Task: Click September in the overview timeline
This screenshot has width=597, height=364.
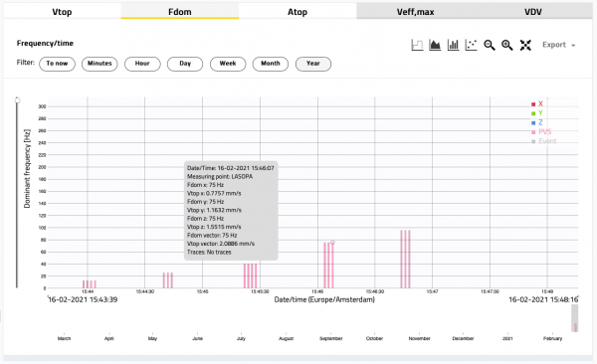Action: click(x=331, y=338)
